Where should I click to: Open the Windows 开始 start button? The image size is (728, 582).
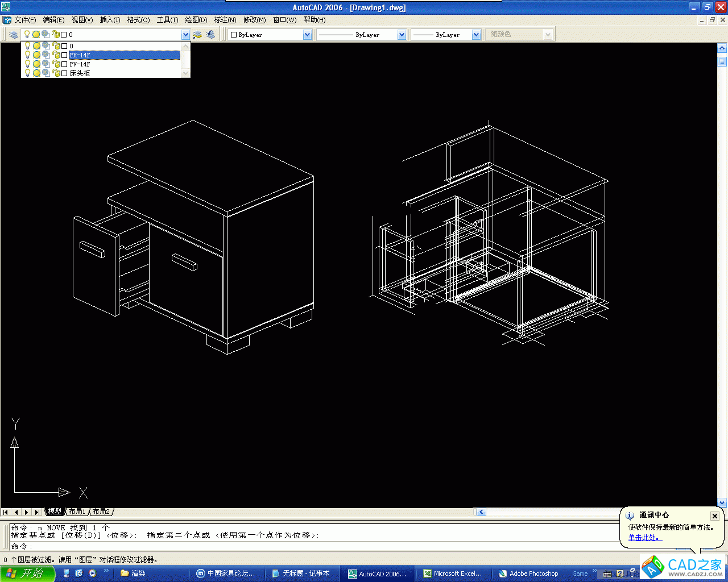point(27,573)
